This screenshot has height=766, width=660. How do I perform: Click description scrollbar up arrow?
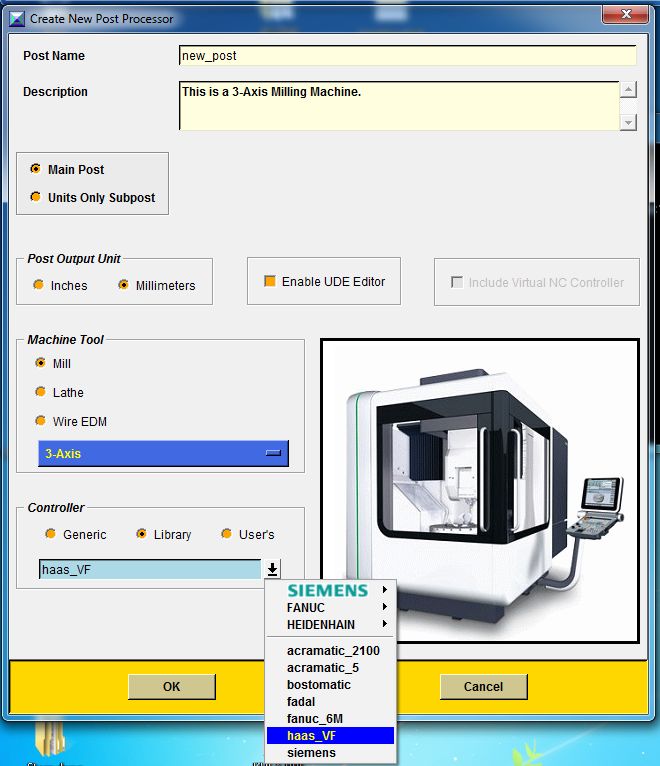click(628, 90)
